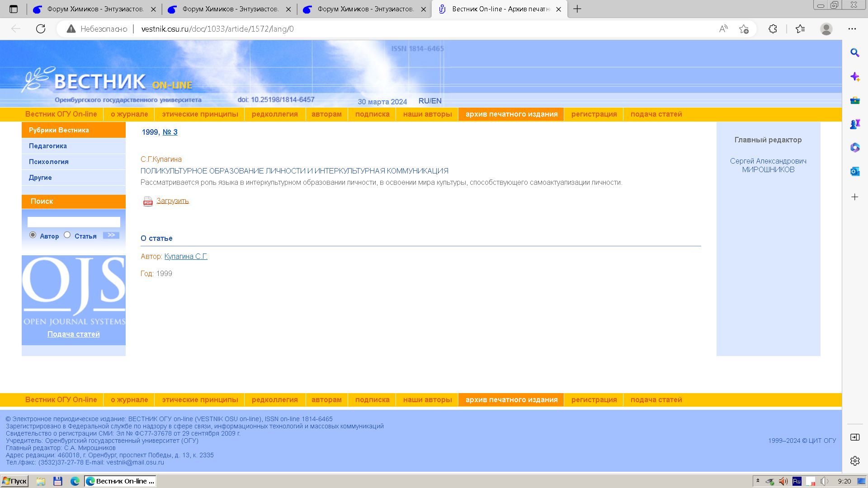This screenshot has width=868, height=488.
Task: Refresh the page
Action: 41,29
